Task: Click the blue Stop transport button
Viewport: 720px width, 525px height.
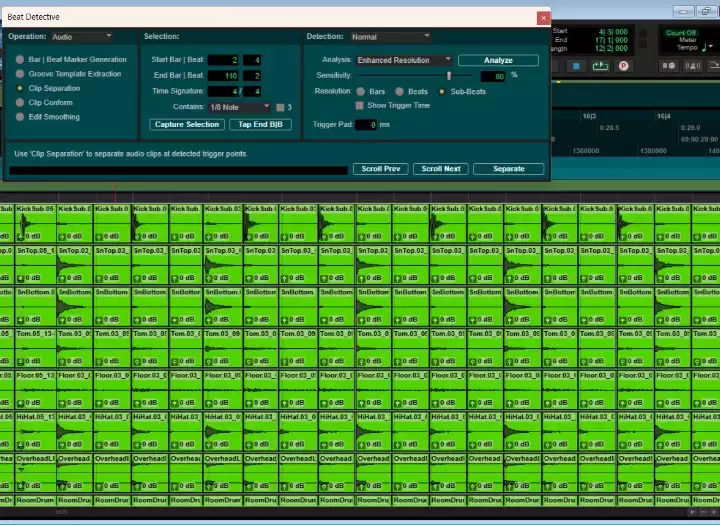Action: click(577, 66)
